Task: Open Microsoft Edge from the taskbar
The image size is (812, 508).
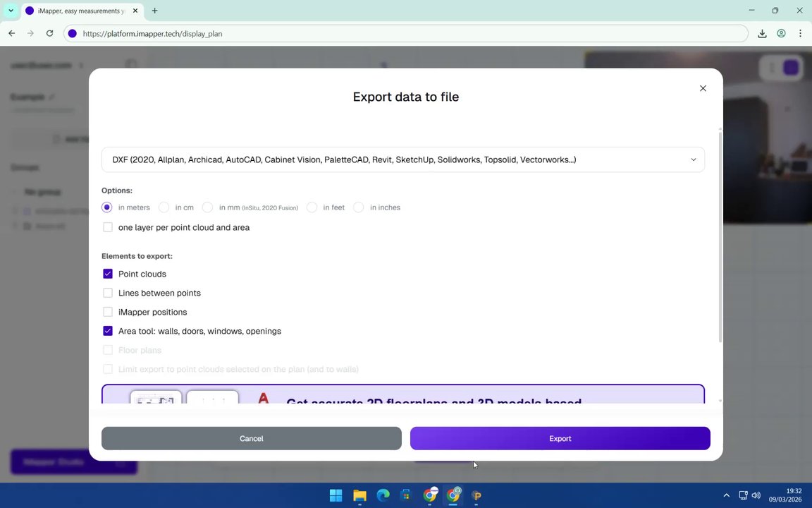Action: pyautogui.click(x=383, y=495)
